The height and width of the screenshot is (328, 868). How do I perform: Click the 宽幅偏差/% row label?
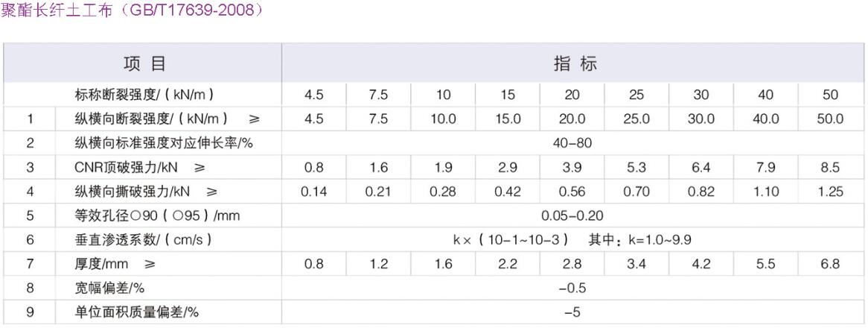[x=105, y=288]
